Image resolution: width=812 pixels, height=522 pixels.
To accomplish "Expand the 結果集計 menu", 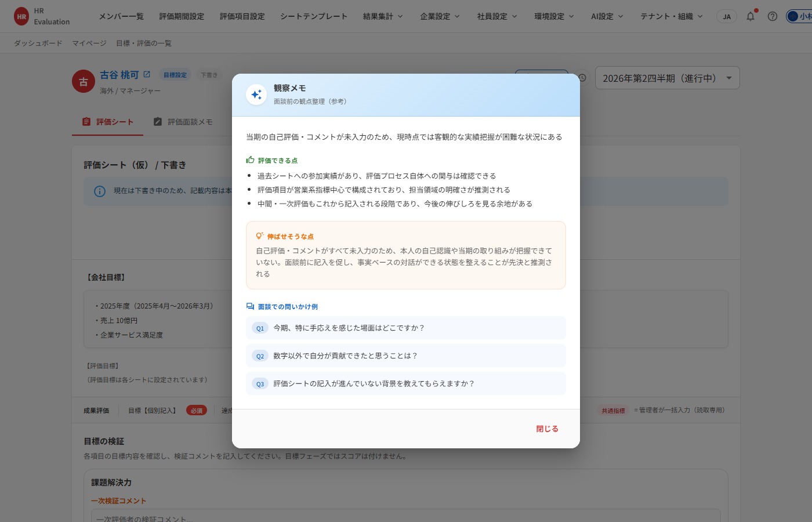I will click(x=383, y=16).
